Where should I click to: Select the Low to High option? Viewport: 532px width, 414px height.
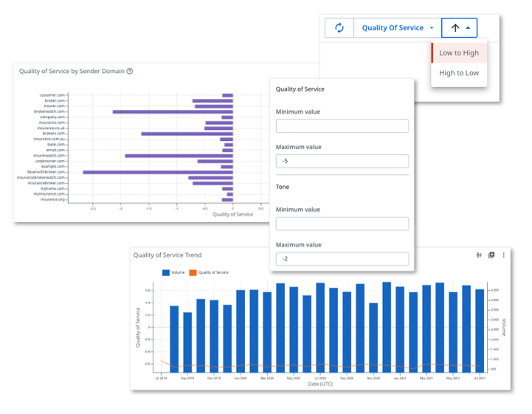click(459, 53)
